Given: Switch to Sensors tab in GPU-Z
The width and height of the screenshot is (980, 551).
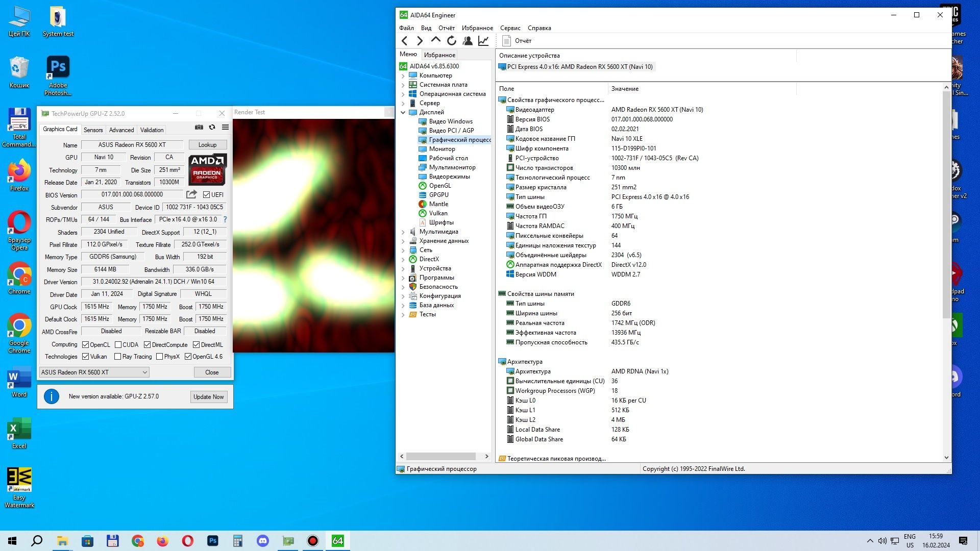Looking at the screenshot, I should point(93,130).
